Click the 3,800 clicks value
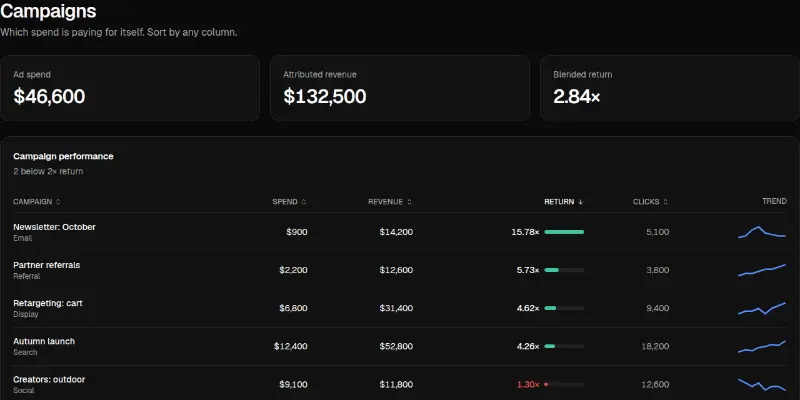 pyautogui.click(x=658, y=270)
